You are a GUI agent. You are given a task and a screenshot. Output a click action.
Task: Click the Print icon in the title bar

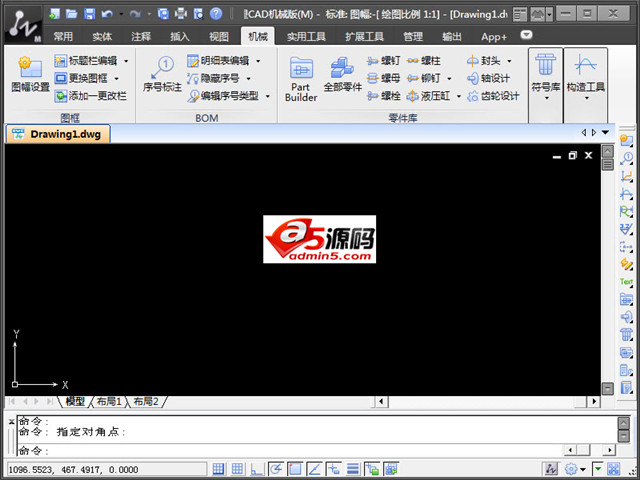[x=181, y=14]
